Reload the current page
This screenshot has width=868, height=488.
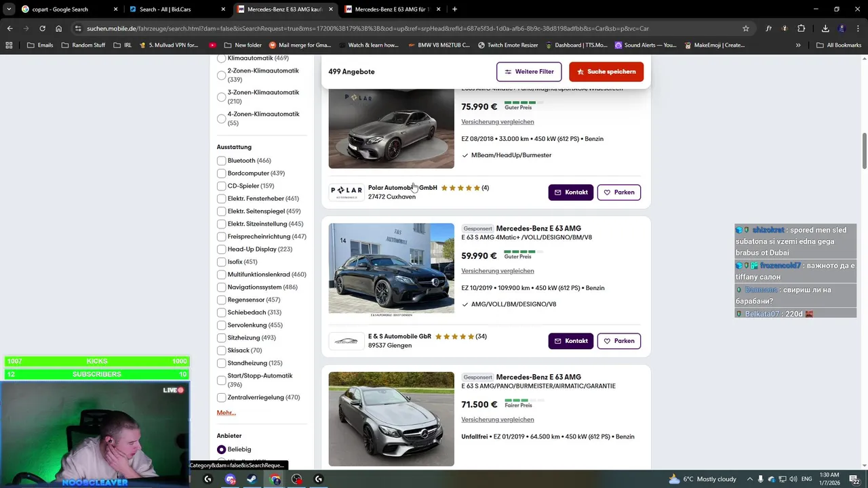pyautogui.click(x=42, y=28)
